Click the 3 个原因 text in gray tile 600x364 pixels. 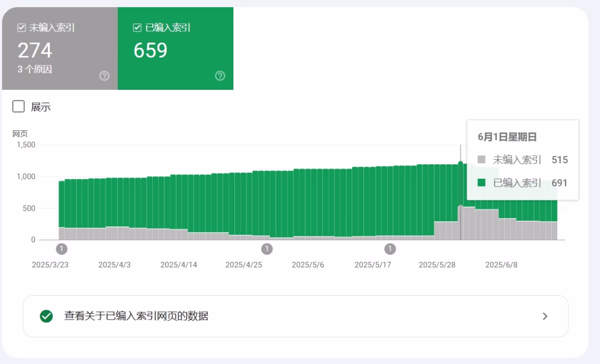coord(34,70)
